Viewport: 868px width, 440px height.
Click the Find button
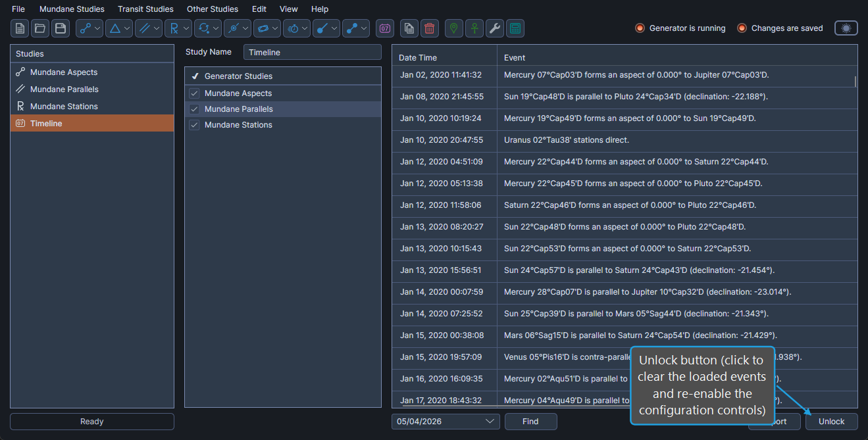(x=530, y=422)
